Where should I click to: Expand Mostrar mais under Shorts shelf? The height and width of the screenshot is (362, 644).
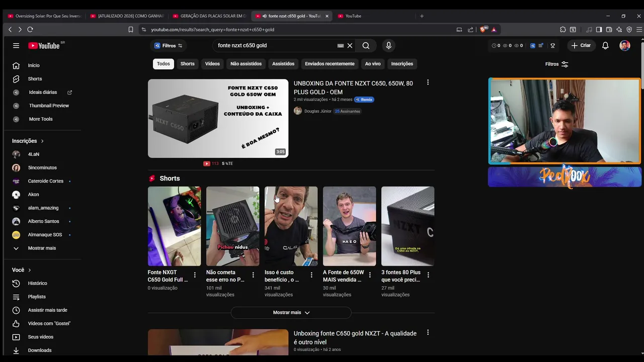coord(291,313)
